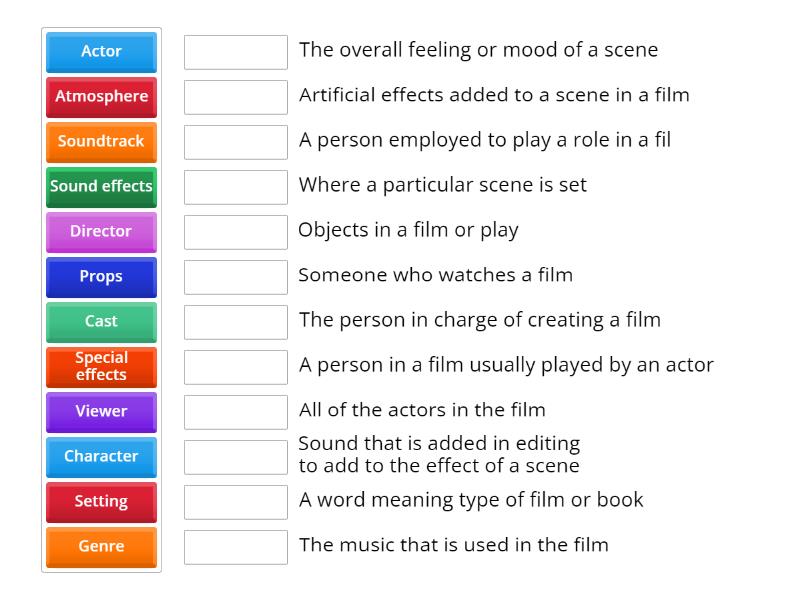Viewport: 800px width, 600px height.
Task: Click the answer box for artificial effects definition
Action: [235, 97]
